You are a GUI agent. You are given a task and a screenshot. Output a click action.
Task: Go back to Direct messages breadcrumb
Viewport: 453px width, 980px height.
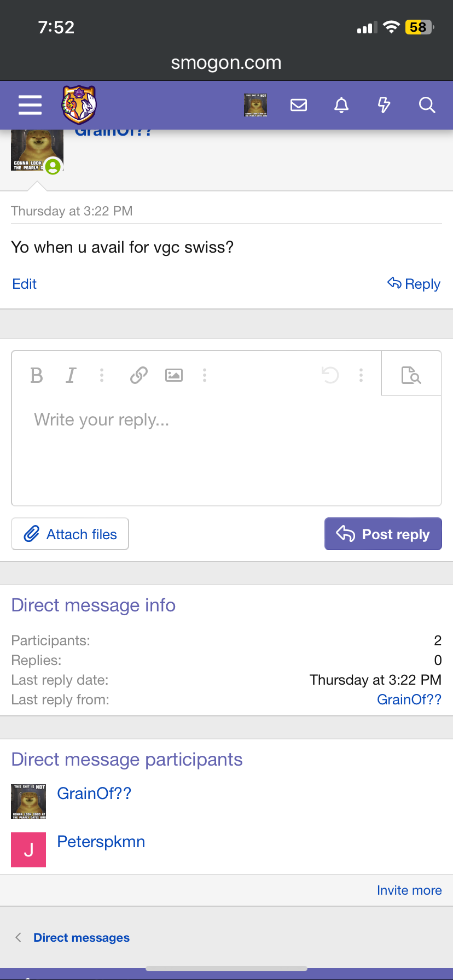[82, 937]
